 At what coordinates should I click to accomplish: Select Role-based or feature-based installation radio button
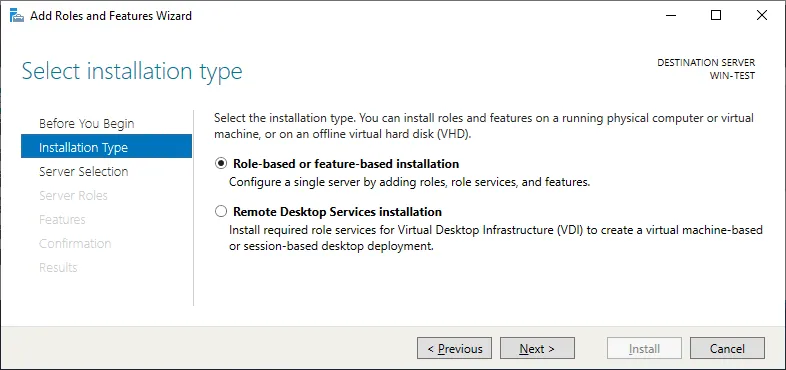(220, 163)
